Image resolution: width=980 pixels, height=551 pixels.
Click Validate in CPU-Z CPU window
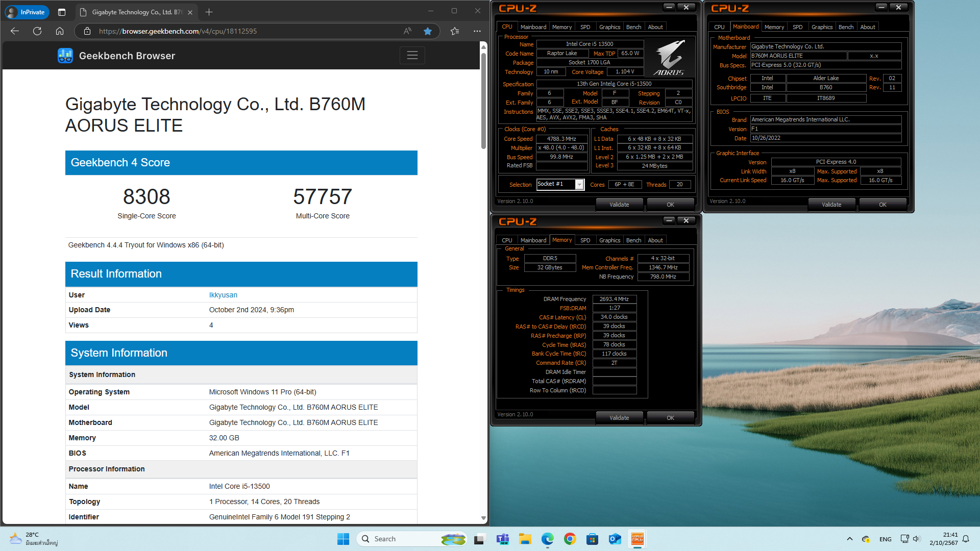coord(619,205)
